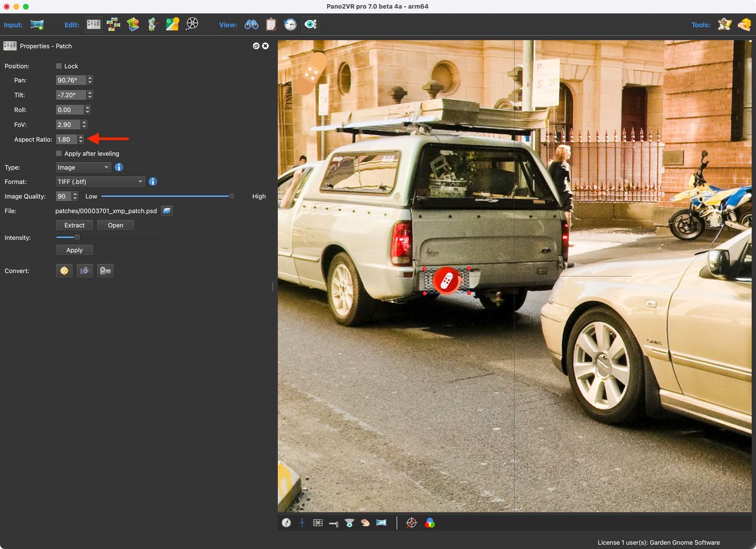
Task: Open the Type dropdown set to Image
Action: tap(83, 167)
